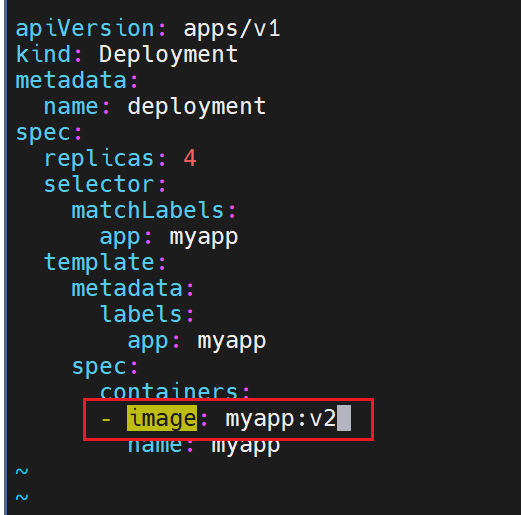Screen dimensions: 521x515
Task: Click the 'deployment' name value
Action: 197,107
